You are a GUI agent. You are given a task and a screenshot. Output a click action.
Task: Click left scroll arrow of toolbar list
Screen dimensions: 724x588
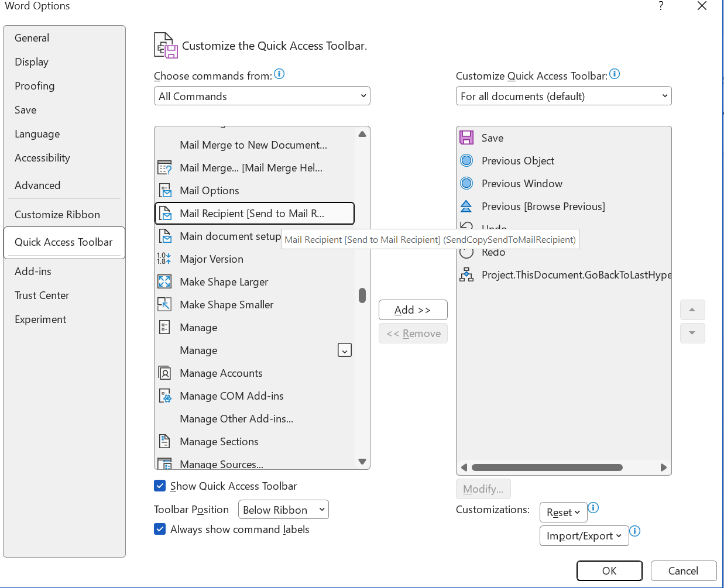coord(464,467)
